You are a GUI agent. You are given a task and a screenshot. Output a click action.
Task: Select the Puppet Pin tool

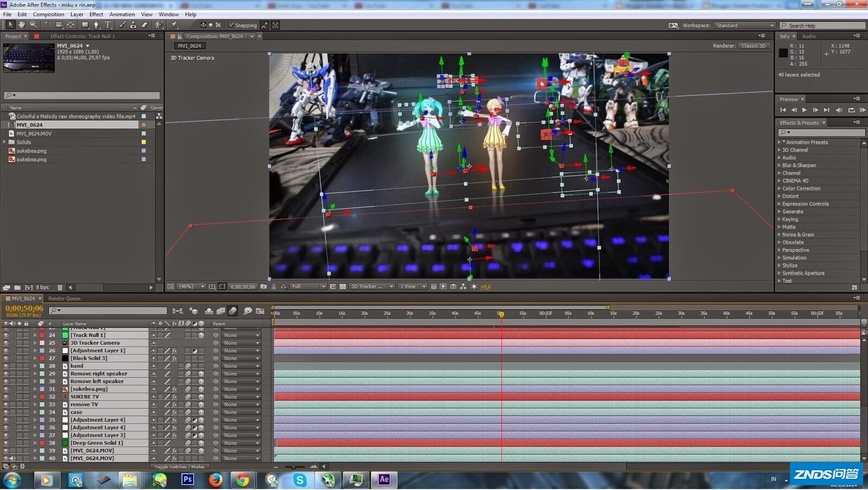tap(174, 25)
